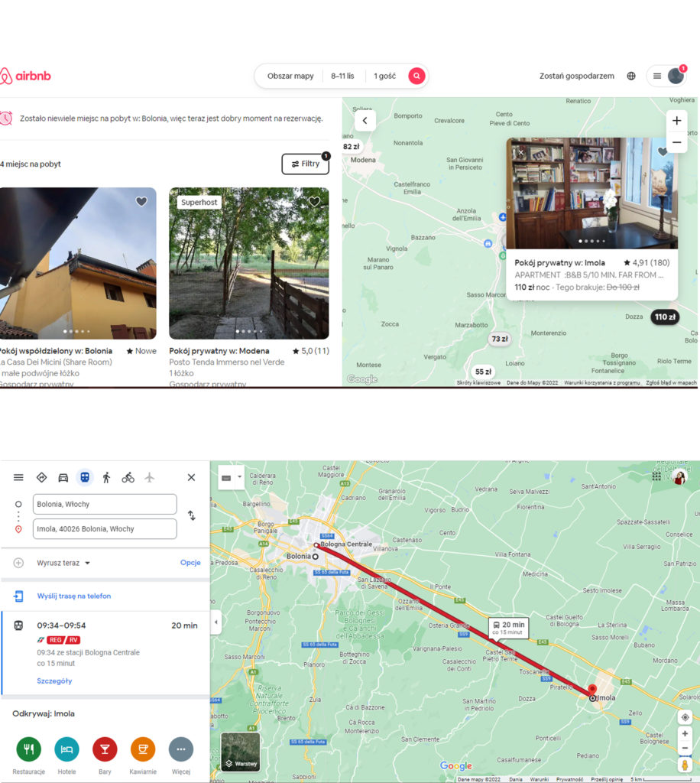Open the Google account avatar
Screen dimensions: 700x783
pos(679,477)
